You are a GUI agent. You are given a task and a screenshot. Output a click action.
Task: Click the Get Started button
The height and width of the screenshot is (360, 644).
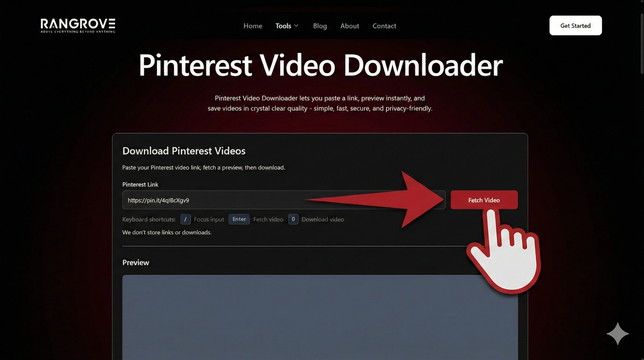pos(575,25)
